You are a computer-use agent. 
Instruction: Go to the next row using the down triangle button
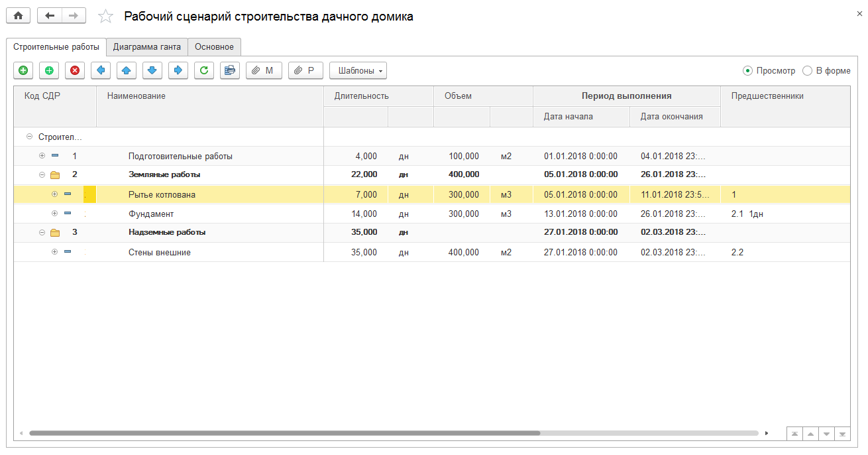click(826, 434)
